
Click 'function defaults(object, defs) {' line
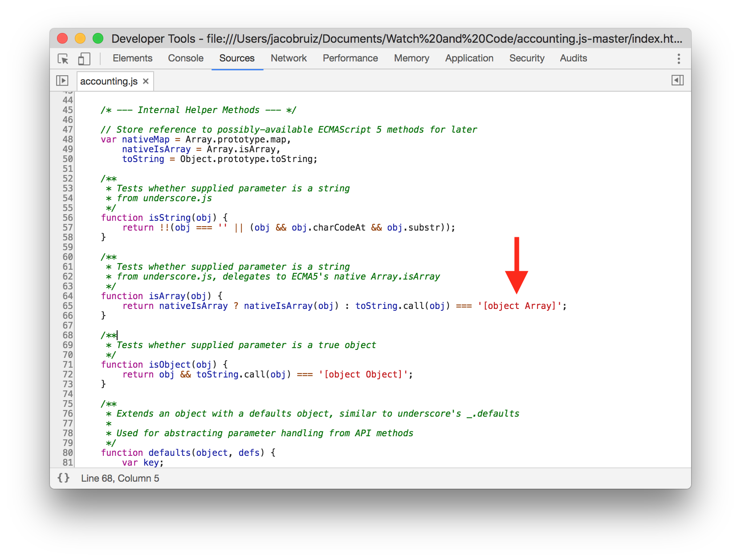click(188, 453)
